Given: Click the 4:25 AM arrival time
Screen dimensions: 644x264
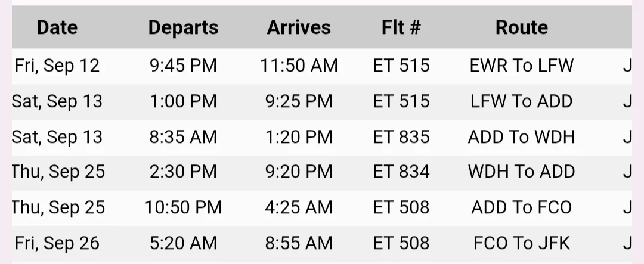Looking at the screenshot, I should coord(299,207).
